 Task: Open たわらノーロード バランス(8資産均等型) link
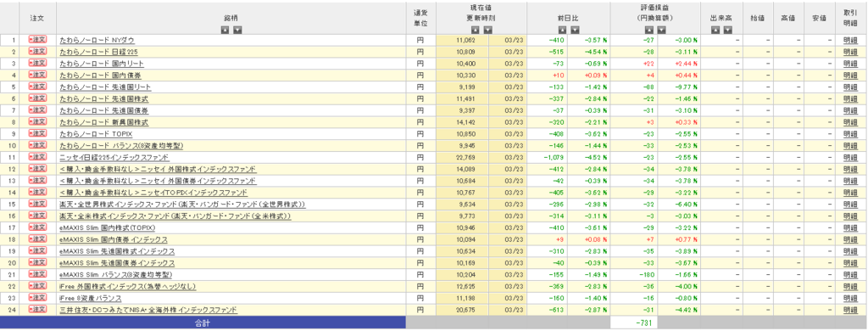pyautogui.click(x=120, y=146)
